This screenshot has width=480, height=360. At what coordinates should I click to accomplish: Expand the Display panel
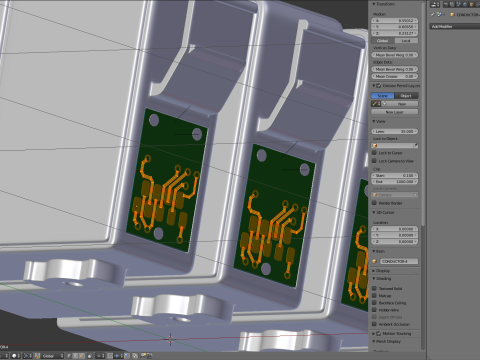click(374, 271)
